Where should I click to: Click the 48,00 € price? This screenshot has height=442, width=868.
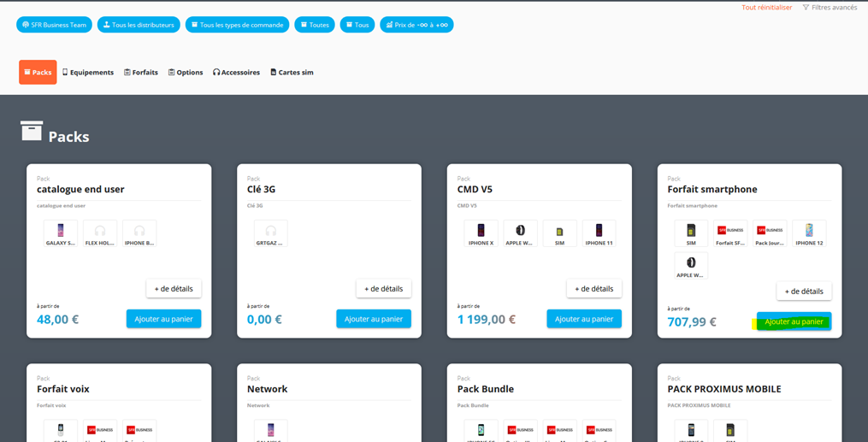57,319
